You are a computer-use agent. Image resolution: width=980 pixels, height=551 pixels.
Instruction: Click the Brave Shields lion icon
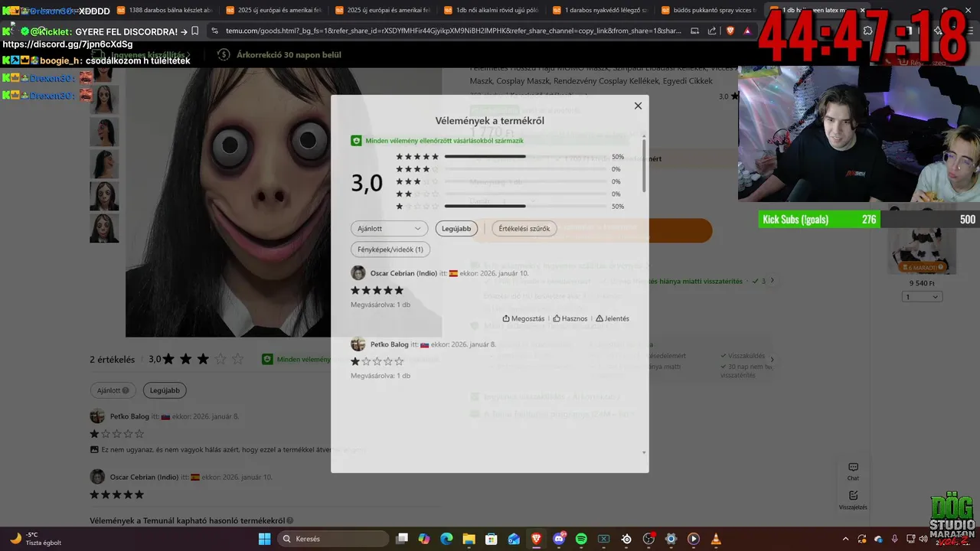click(730, 31)
